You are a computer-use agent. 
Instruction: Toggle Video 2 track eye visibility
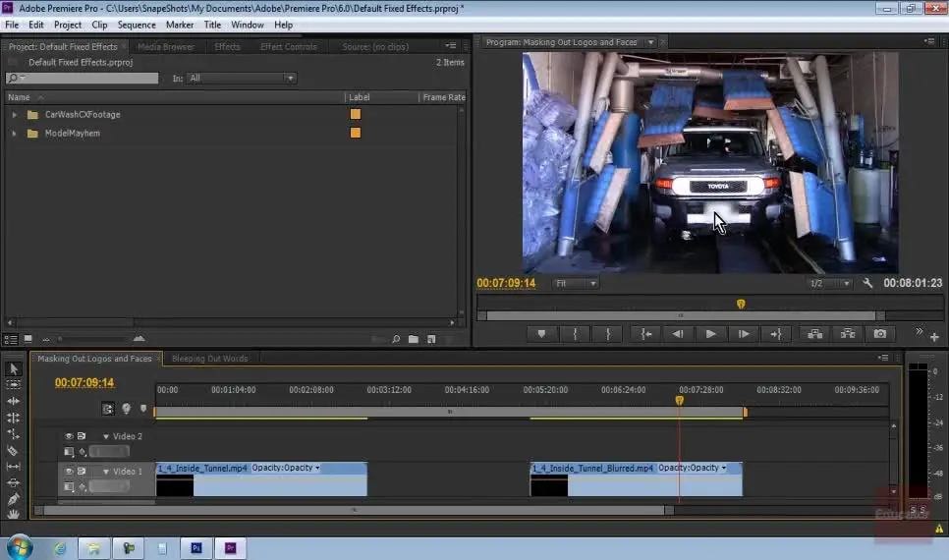pyautogui.click(x=69, y=436)
